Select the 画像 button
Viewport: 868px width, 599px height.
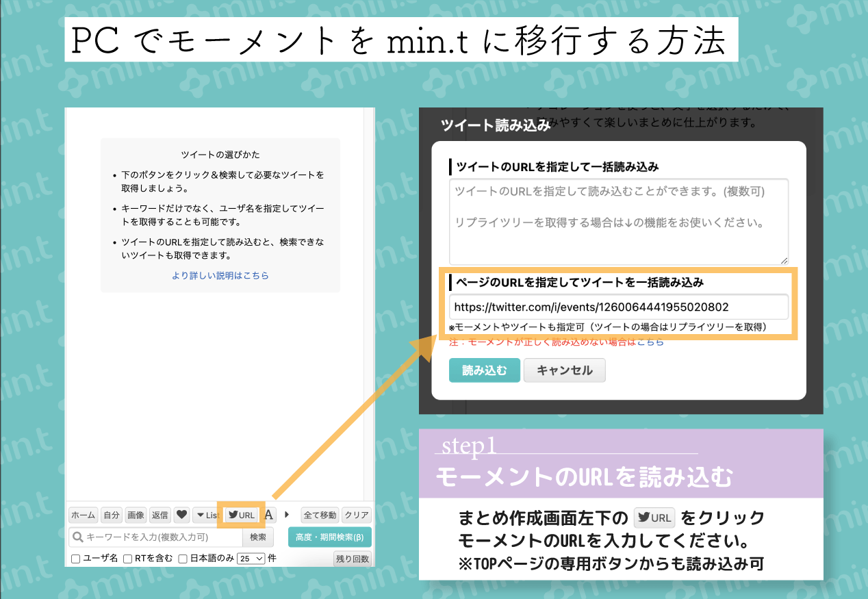point(136,515)
